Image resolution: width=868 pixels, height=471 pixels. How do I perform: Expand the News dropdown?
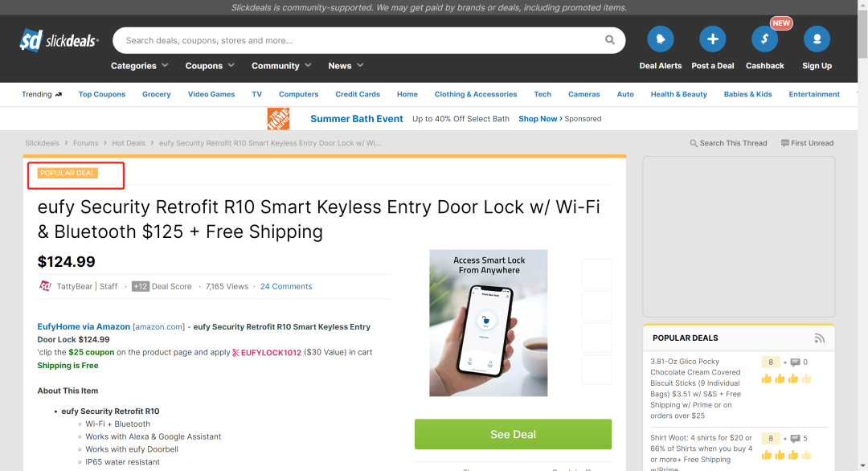pyautogui.click(x=346, y=65)
